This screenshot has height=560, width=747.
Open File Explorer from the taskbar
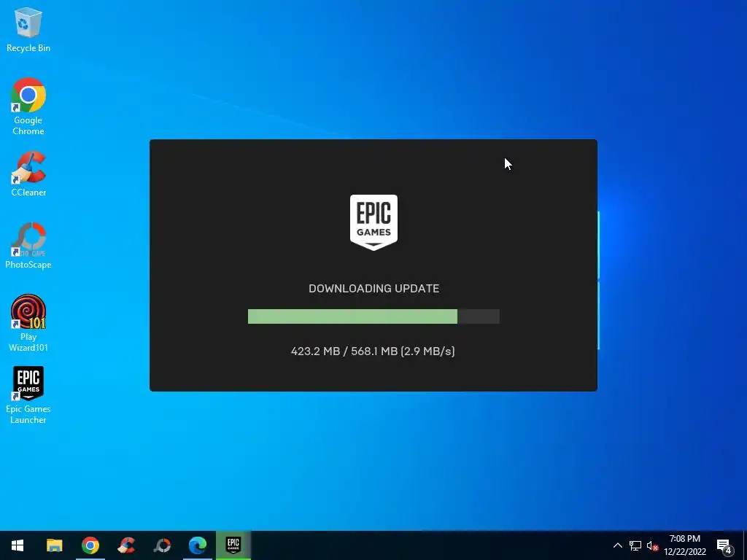pyautogui.click(x=54, y=545)
